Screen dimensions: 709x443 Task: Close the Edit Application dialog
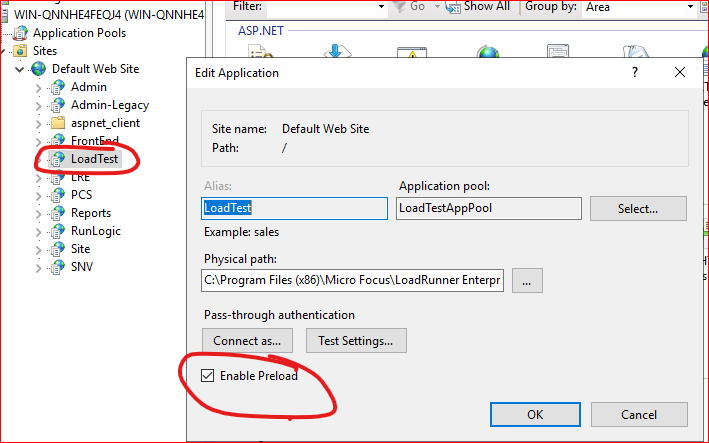[680, 72]
